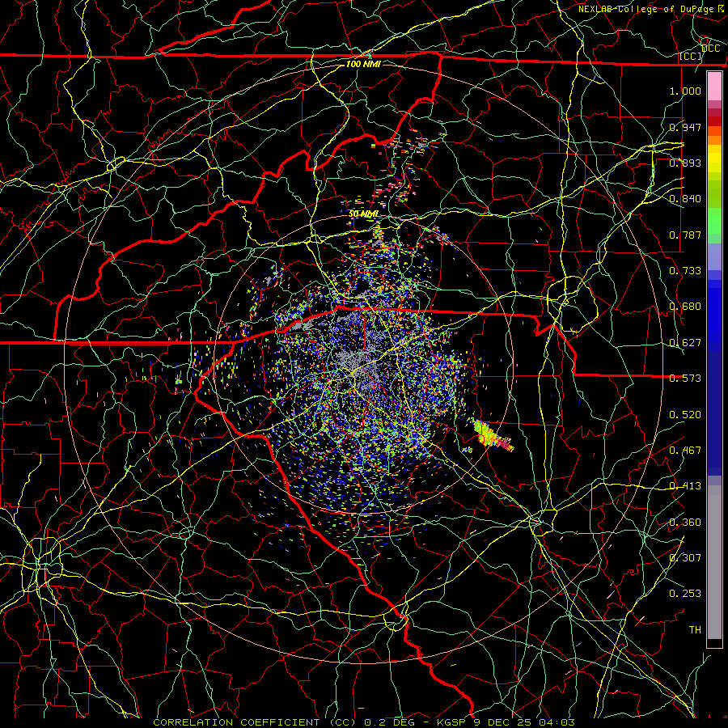Select the 0.627 scale value
728x728 pixels.
pyautogui.click(x=685, y=342)
